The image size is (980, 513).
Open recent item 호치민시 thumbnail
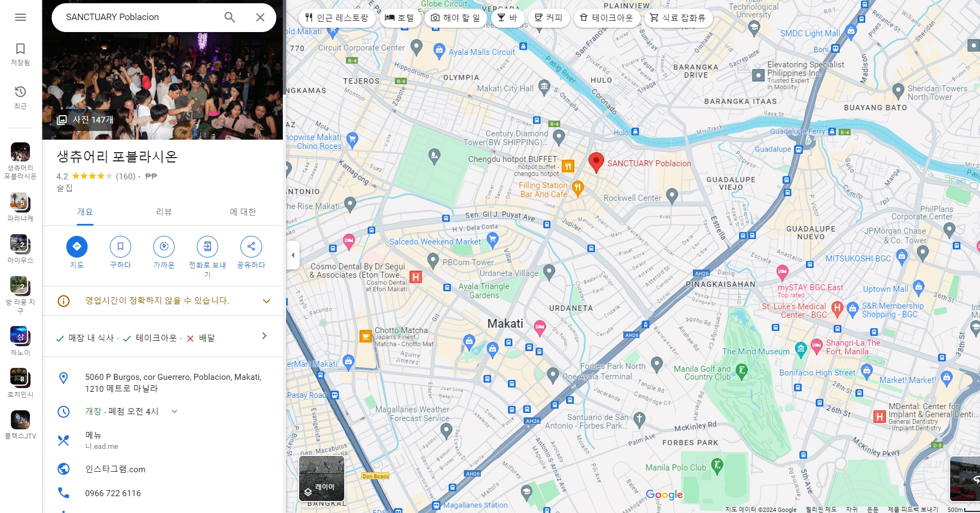20,378
